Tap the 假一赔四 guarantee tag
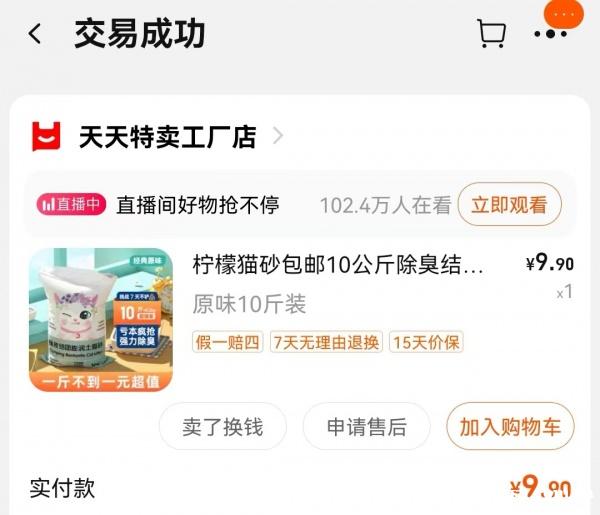Image resolution: width=600 pixels, height=515 pixels. 227,342
